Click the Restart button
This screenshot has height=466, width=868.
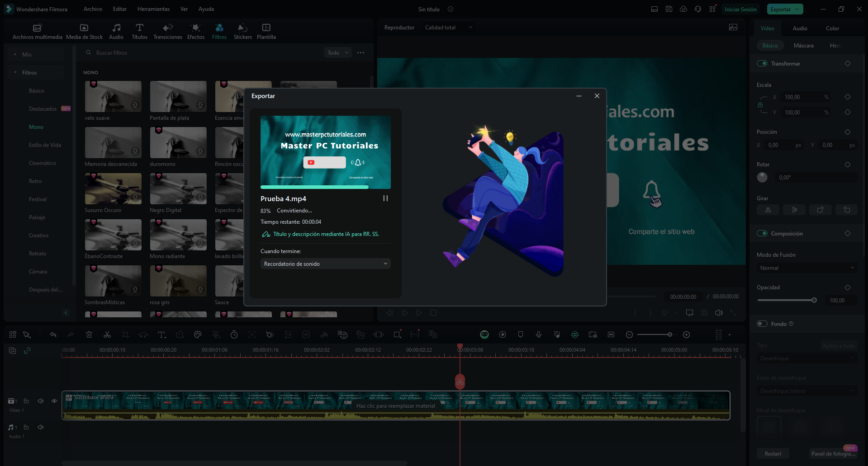click(773, 453)
